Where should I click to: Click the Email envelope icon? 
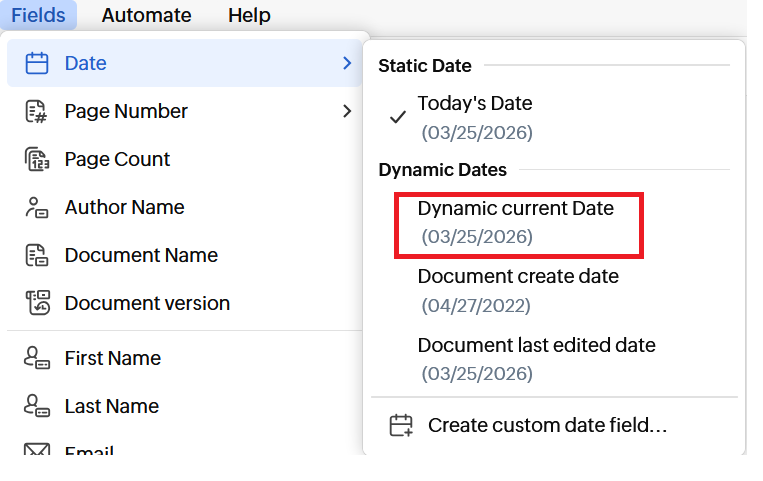[x=36, y=452]
